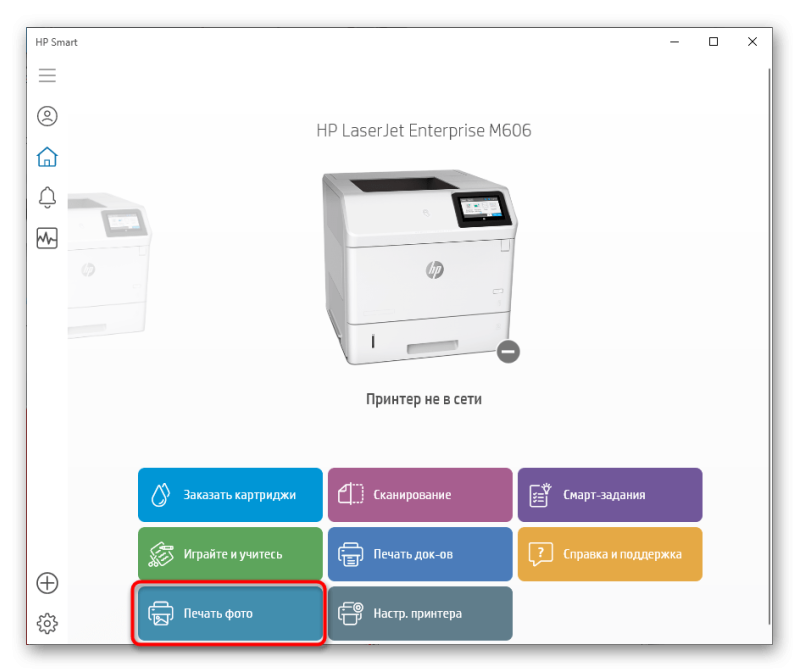800x672 pixels.
Task: Click the vertical scrollbar on right edge
Action: pos(769,345)
